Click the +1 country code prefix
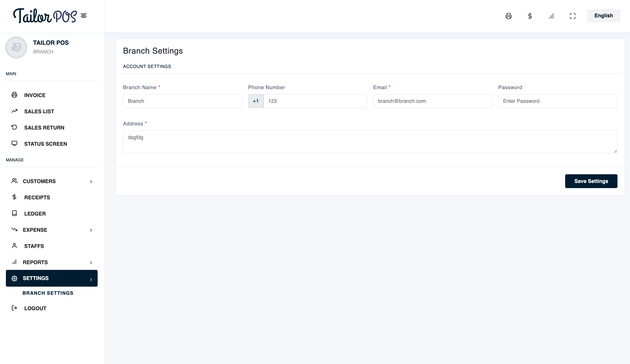Image resolution: width=630 pixels, height=364 pixels. click(255, 101)
